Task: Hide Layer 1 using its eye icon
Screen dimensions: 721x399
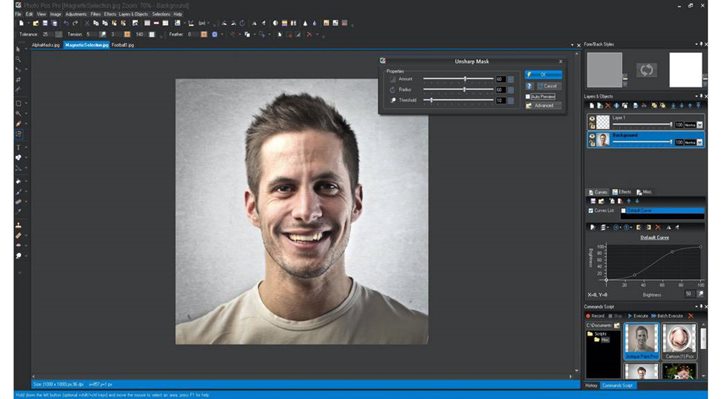Action: click(592, 119)
